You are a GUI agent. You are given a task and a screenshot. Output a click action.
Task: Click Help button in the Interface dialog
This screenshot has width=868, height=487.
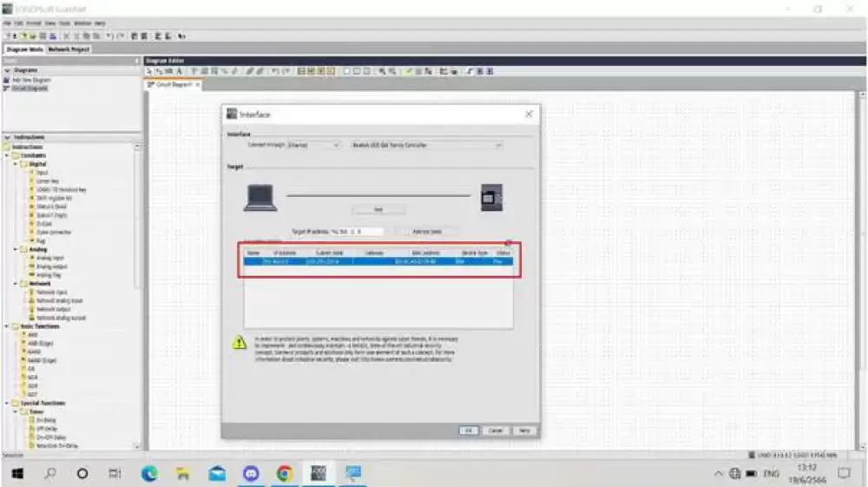pyautogui.click(x=524, y=431)
